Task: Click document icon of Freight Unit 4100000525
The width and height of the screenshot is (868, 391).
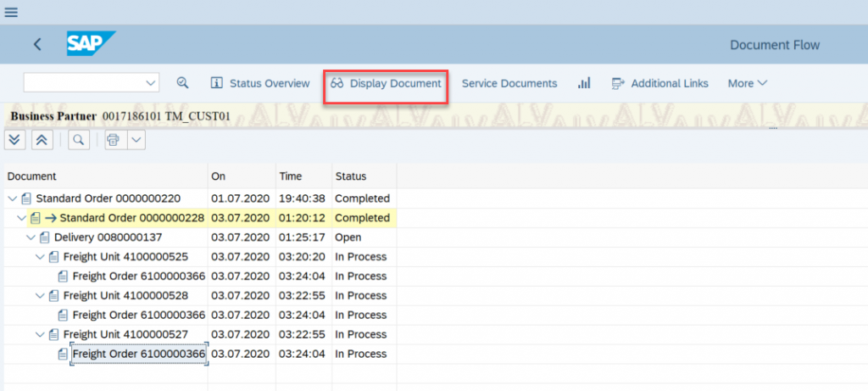Action: pyautogui.click(x=53, y=256)
